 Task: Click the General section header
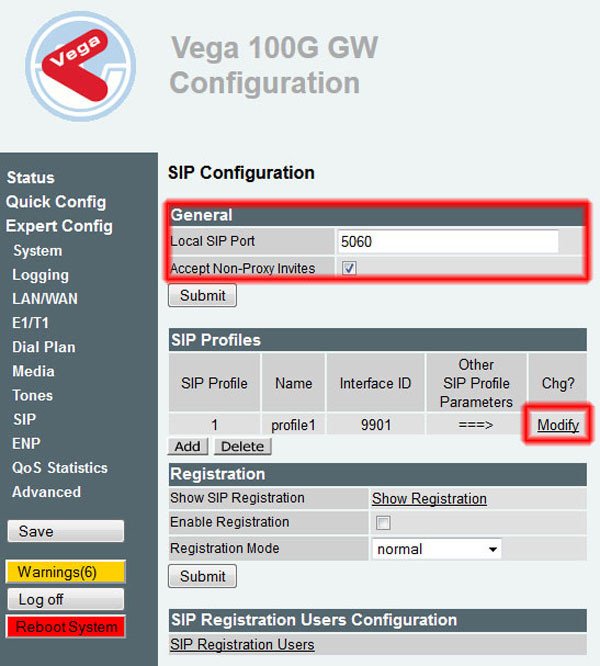point(376,215)
